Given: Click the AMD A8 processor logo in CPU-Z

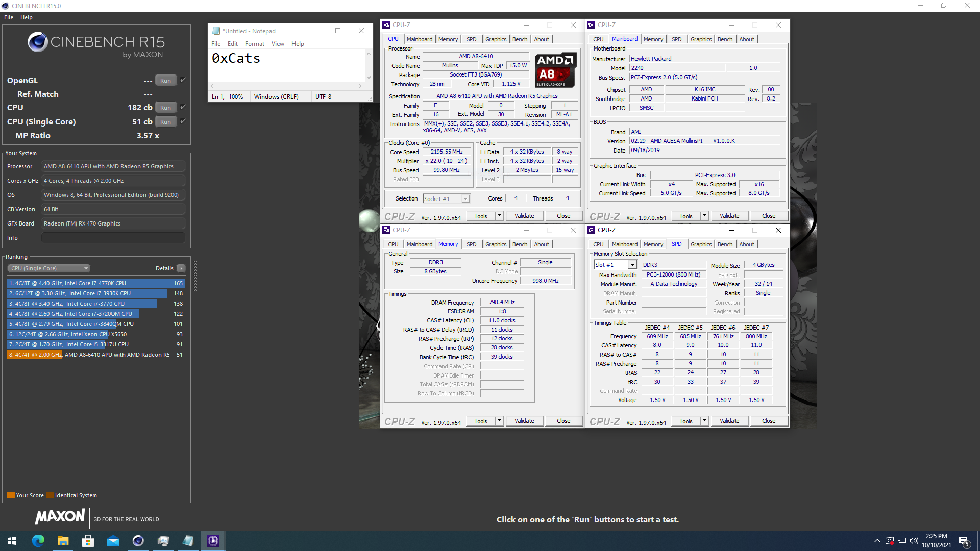Looking at the screenshot, I should coord(555,70).
